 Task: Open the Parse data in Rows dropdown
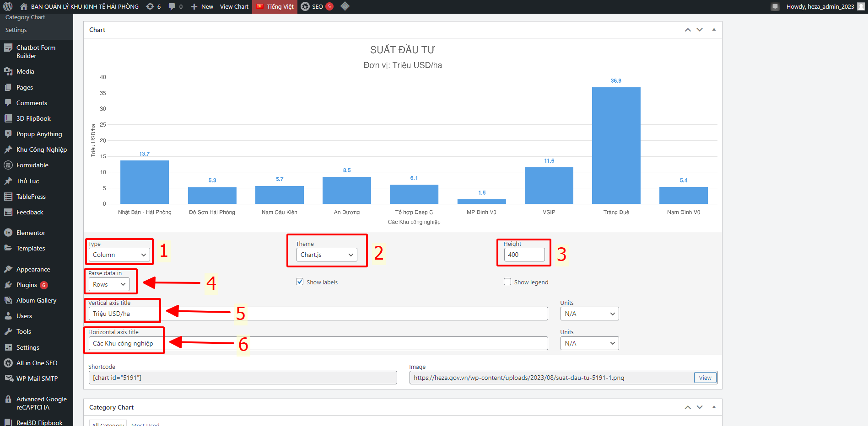pos(109,285)
